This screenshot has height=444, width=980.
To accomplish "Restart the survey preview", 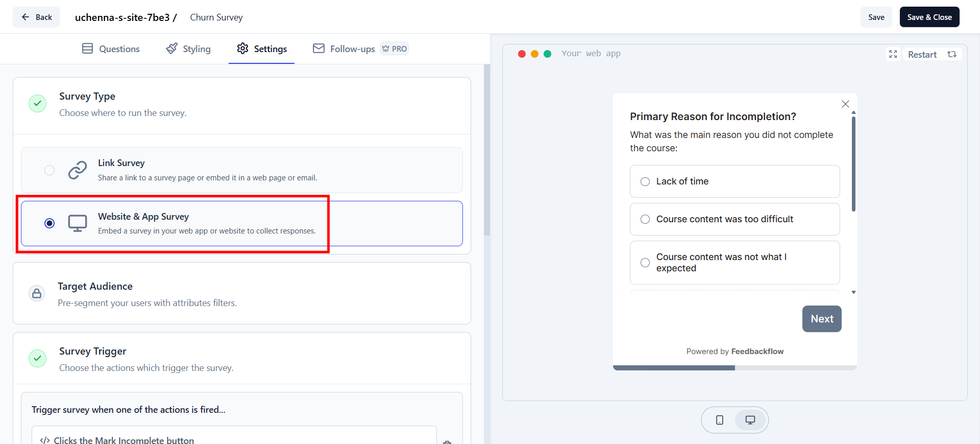I will coord(932,54).
